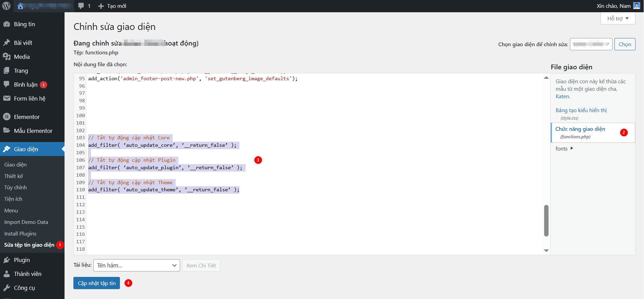Open theme selection dropdown

[591, 44]
